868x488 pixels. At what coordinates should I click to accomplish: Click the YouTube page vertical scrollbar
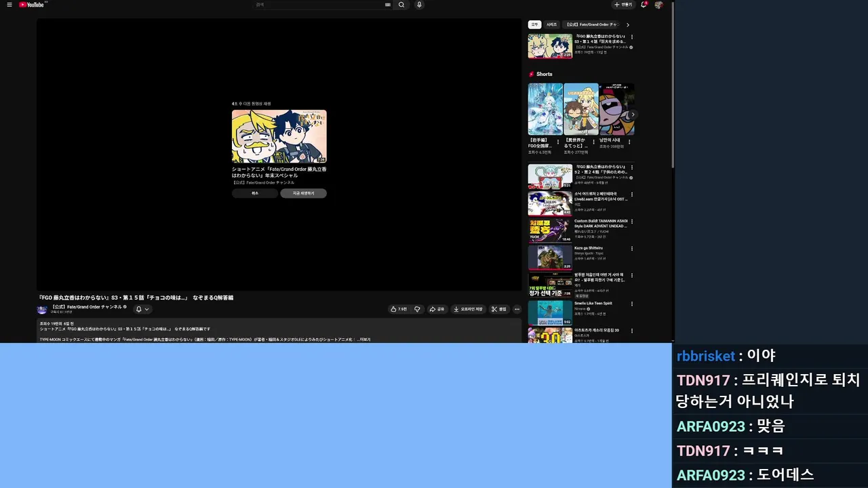(672, 85)
